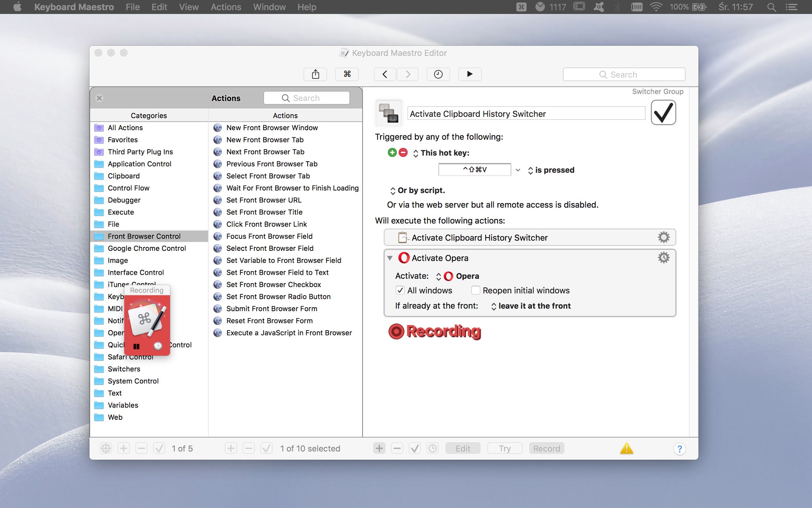Collapse the Activate Opera action triangle
Viewport: 812px width, 508px height.
pyautogui.click(x=390, y=258)
